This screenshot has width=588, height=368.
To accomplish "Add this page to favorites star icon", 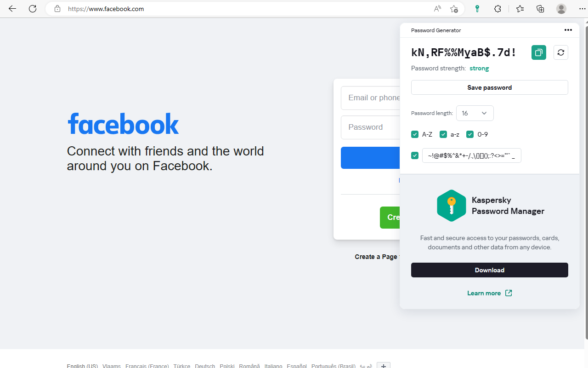I will pos(454,9).
